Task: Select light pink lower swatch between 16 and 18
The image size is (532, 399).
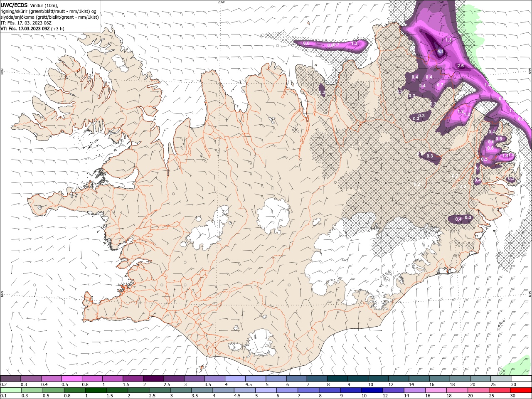Action: 435,390
